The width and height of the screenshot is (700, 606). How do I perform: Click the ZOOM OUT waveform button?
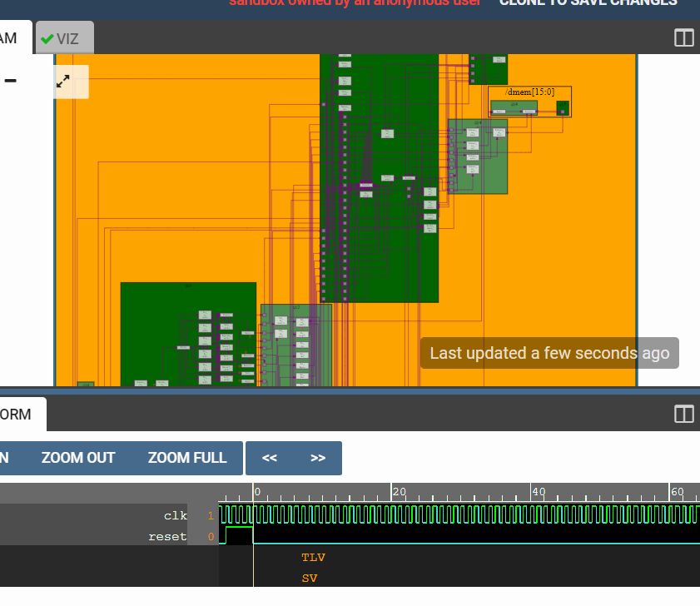[x=78, y=458]
